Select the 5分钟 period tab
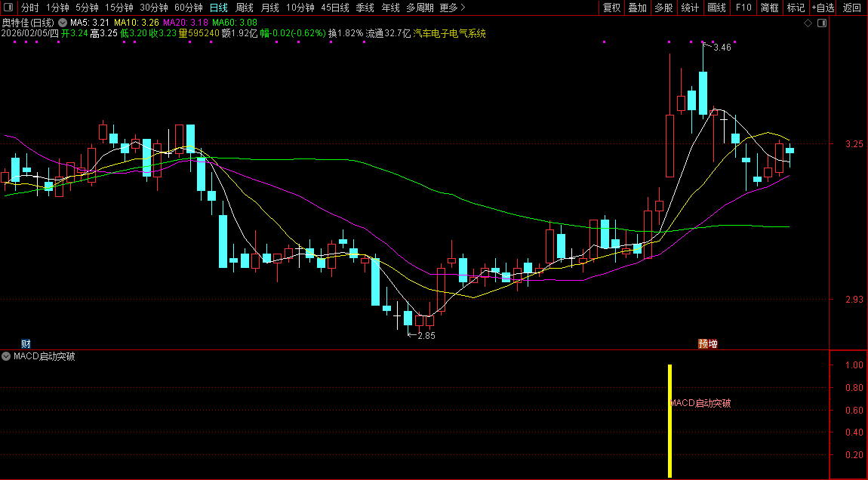 [87, 8]
